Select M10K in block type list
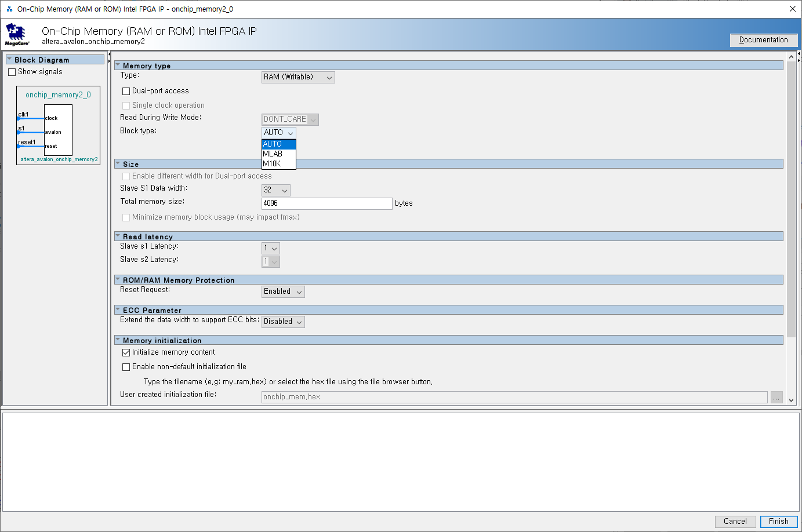 tap(279, 163)
